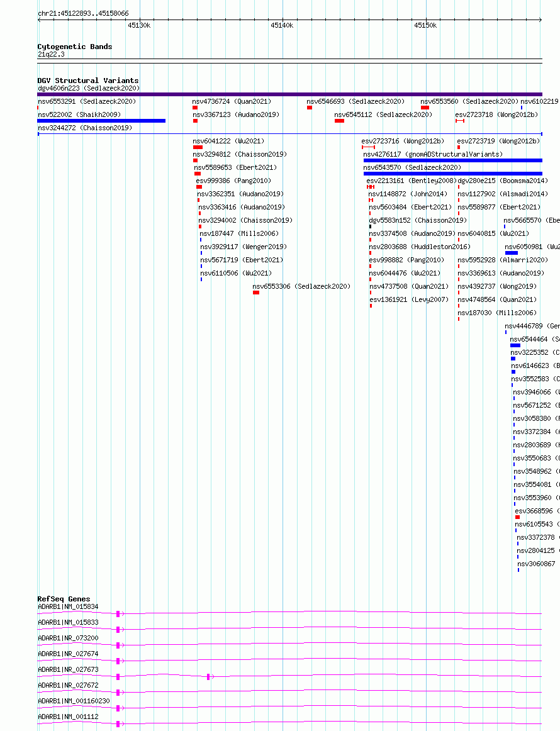Open dgv5583n152 (Chaisson2019) variant

[x=418, y=221]
